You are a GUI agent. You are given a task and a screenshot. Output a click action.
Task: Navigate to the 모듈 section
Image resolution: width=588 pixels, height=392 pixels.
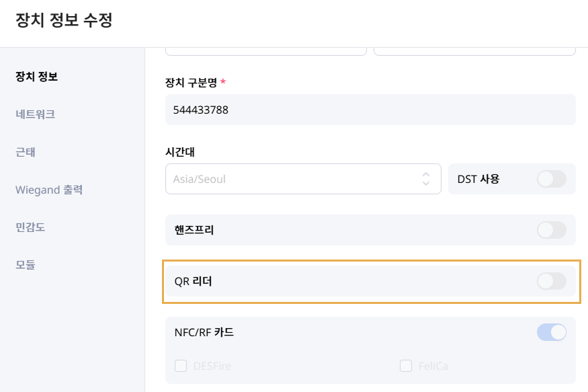[x=26, y=264]
